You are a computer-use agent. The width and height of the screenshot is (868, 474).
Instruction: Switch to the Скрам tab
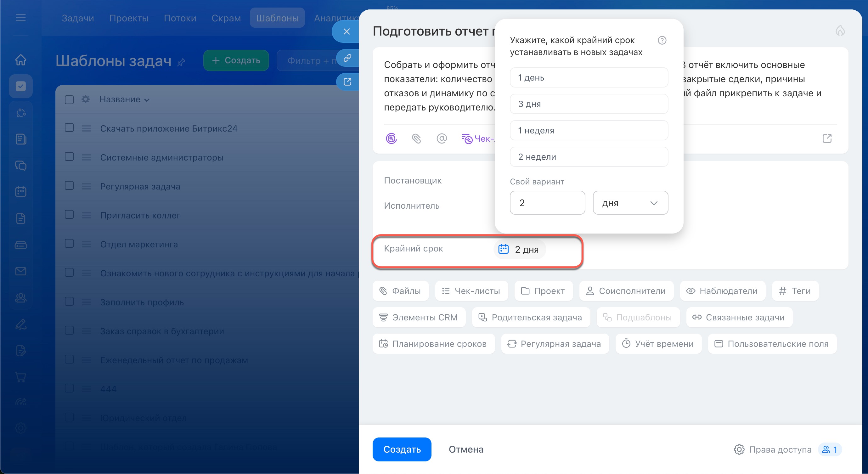(226, 18)
